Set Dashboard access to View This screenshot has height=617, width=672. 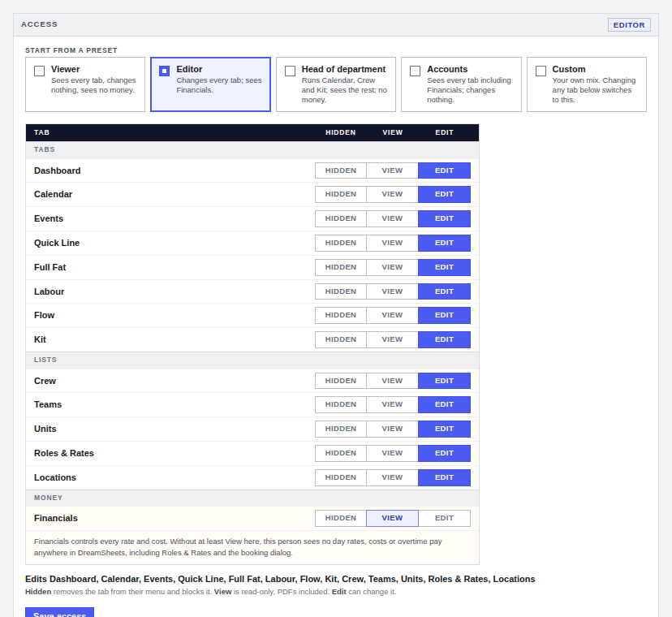point(392,170)
